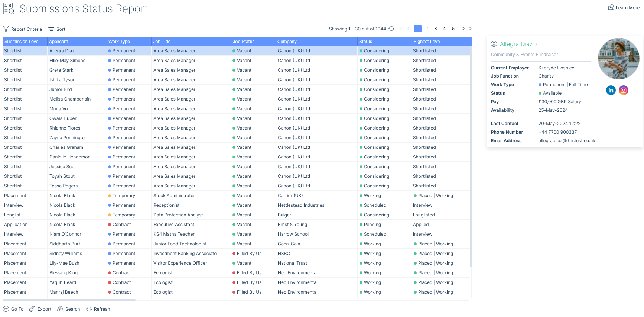
Task: Open Allegra Diaz's Instagram profile icon
Action: pos(624,90)
